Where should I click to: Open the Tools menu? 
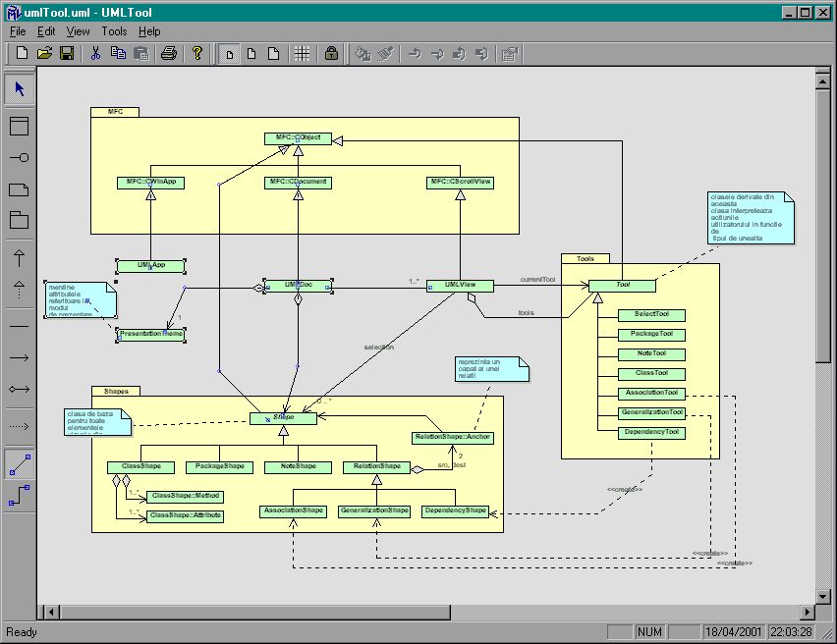(x=114, y=31)
